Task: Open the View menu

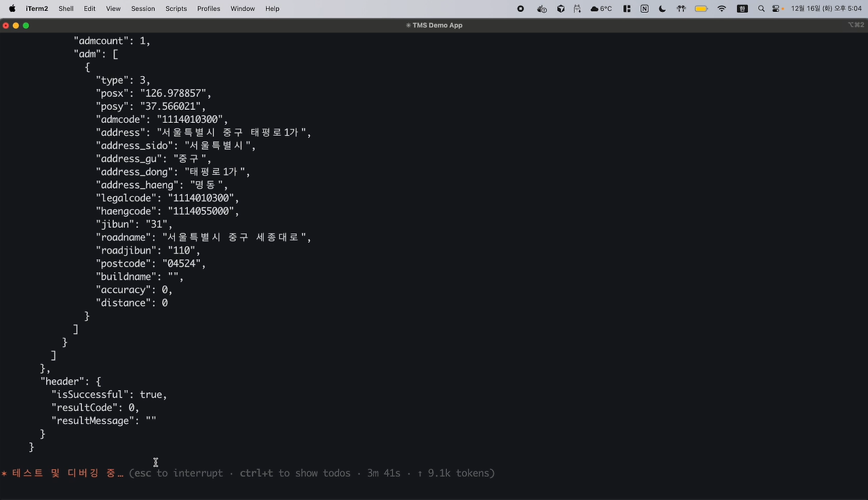Action: (x=113, y=9)
